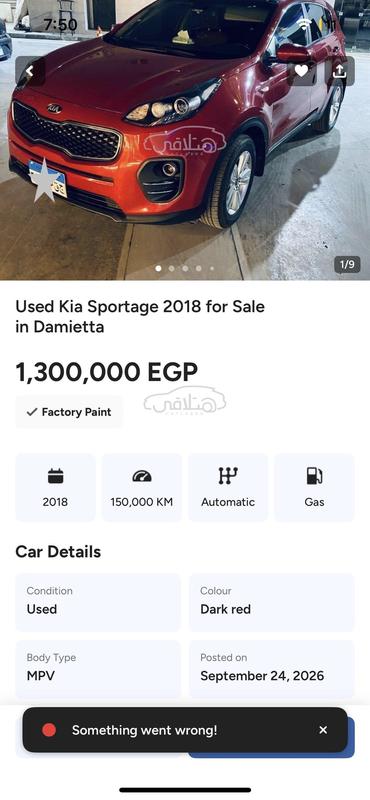Viewport: 370px width, 800px height.
Task: Tap the share icon
Action: 339,71
